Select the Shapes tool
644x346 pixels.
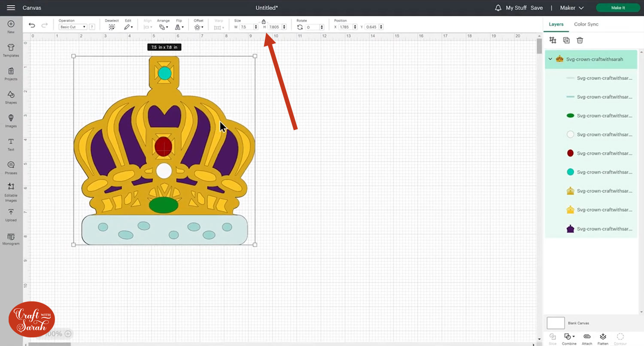[11, 96]
